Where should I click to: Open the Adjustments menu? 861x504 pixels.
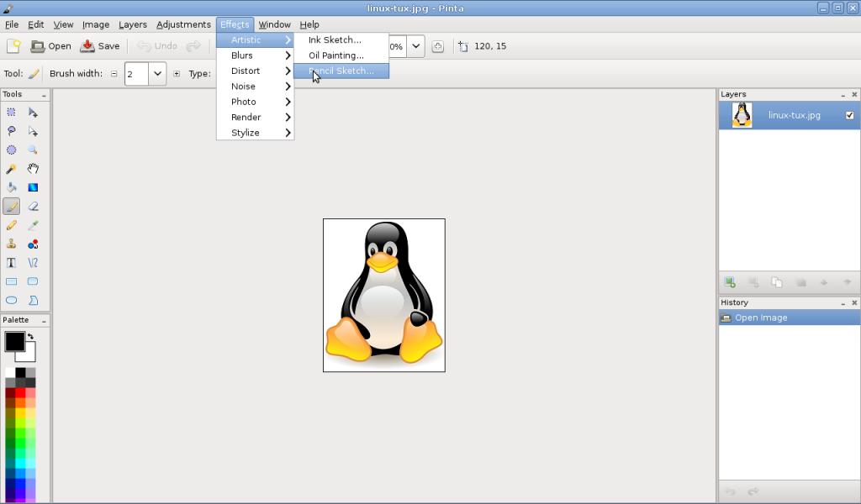click(x=183, y=24)
